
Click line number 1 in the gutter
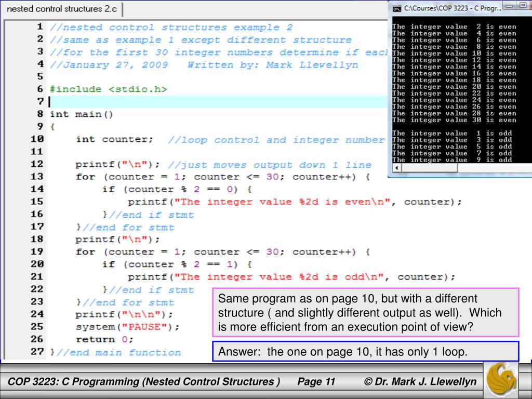(41, 26)
